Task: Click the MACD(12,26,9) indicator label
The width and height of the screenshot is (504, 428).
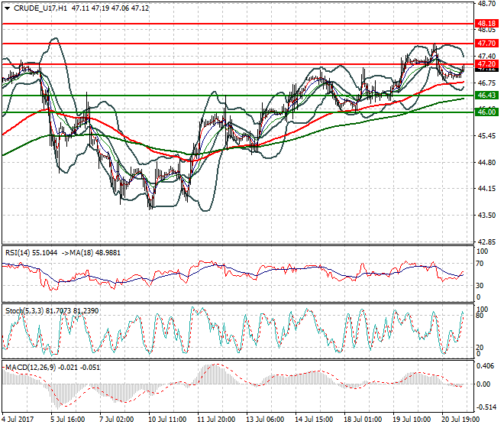Action: tap(31, 367)
